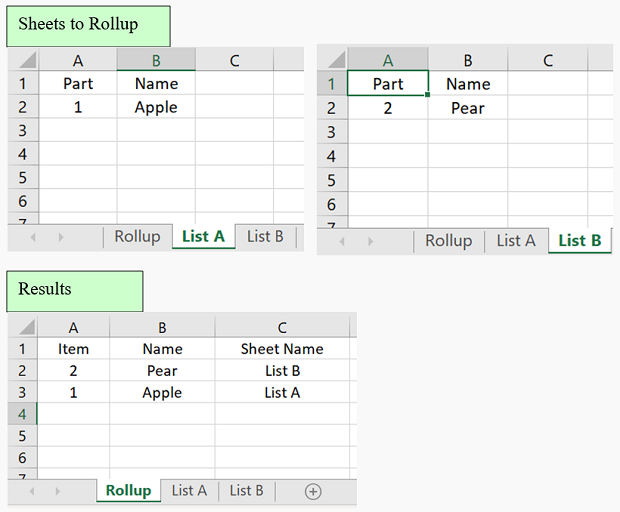Click right tab-scroll arrow in active List B workbook

coord(372,241)
